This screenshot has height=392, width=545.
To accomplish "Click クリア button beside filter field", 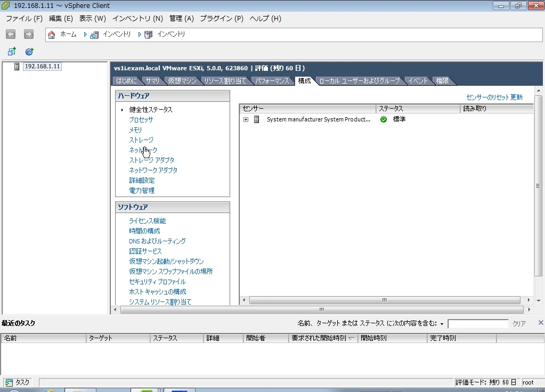I will [x=519, y=323].
